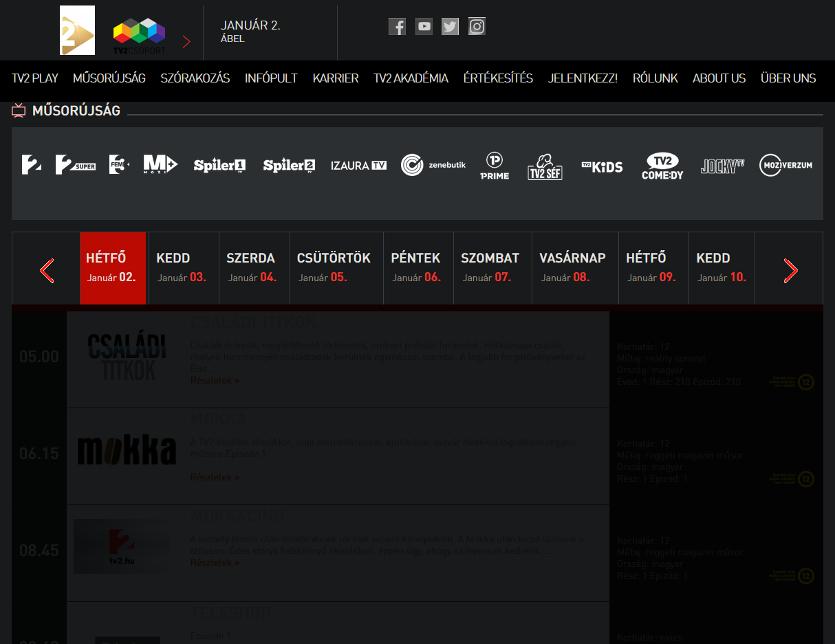Go back using the left chevron arrow
This screenshot has height=644, width=835.
[x=46, y=270]
